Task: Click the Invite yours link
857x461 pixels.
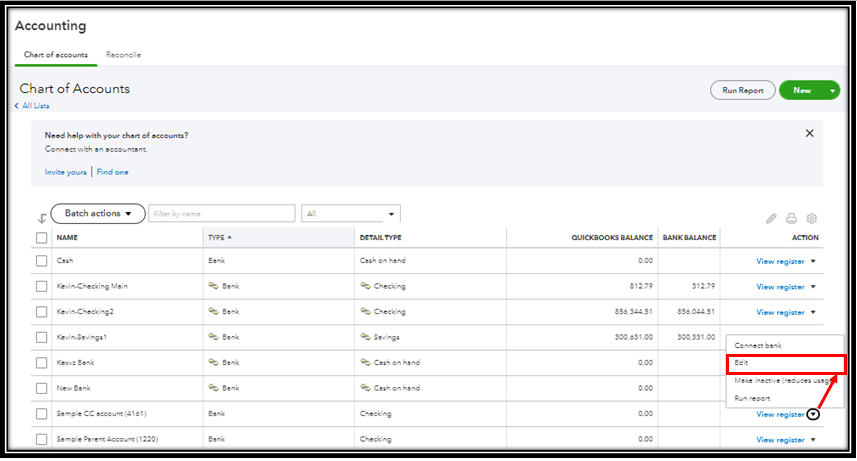Action: [66, 172]
